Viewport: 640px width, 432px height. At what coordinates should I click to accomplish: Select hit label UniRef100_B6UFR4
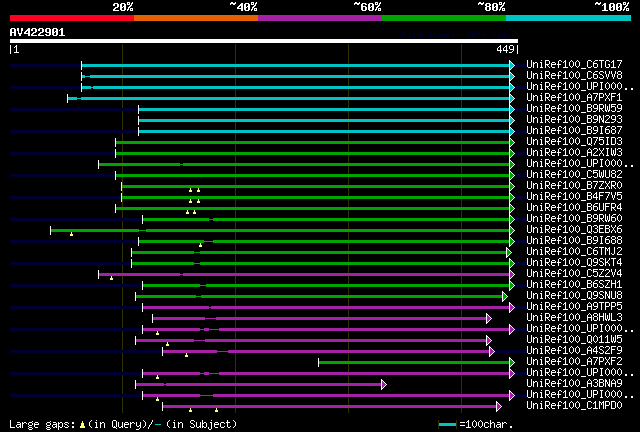click(574, 207)
